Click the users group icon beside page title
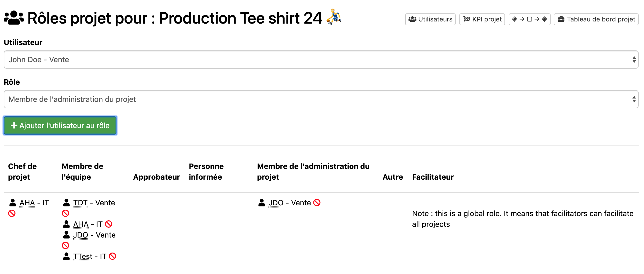Screen dimensions: 644x274 coord(14,18)
